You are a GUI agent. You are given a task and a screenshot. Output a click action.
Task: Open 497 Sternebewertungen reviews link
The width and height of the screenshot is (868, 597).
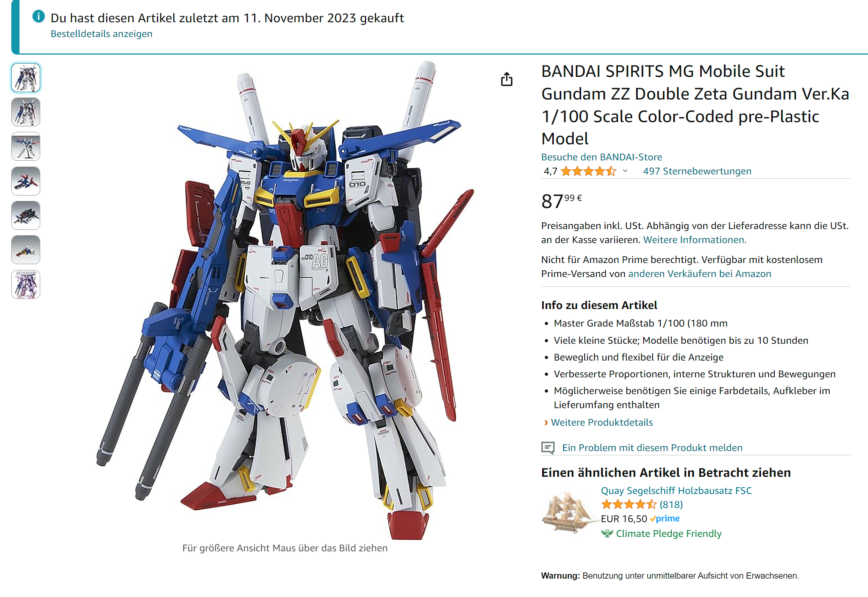coord(697,171)
